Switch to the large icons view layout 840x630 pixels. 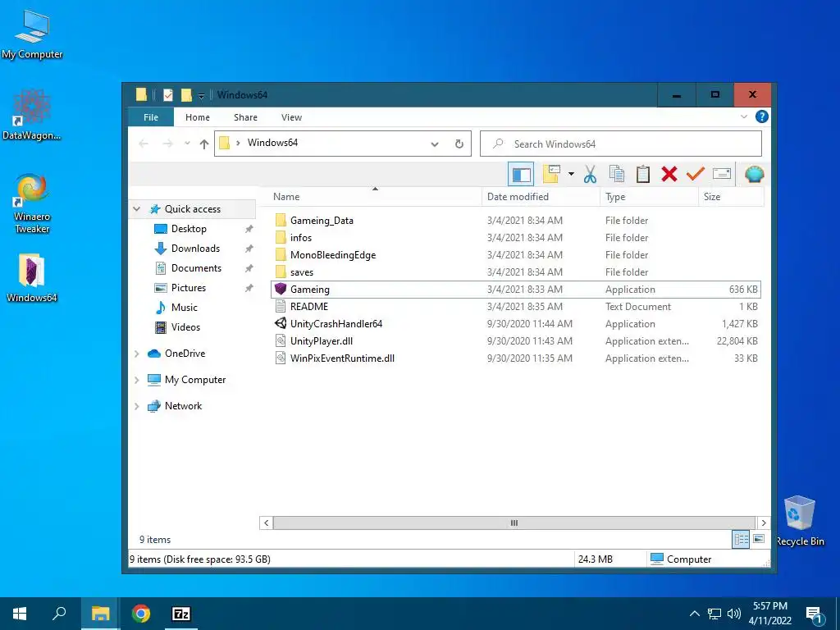[759, 539]
